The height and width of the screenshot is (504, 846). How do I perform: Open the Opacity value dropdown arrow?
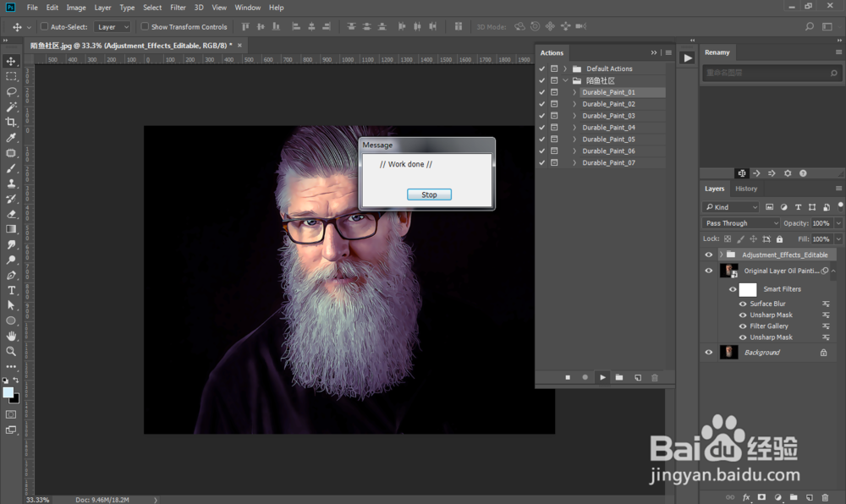click(x=838, y=223)
